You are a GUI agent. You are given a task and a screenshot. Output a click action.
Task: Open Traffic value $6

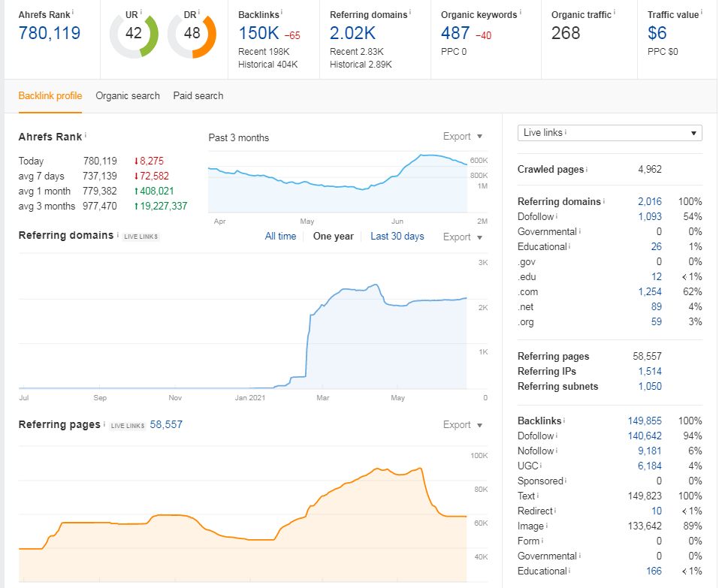pyautogui.click(x=657, y=33)
